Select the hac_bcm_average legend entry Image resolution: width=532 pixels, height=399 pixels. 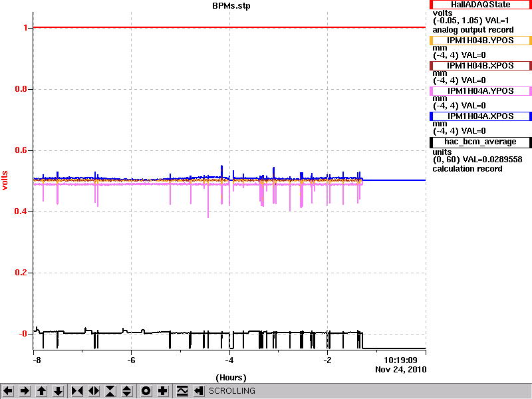(480, 142)
